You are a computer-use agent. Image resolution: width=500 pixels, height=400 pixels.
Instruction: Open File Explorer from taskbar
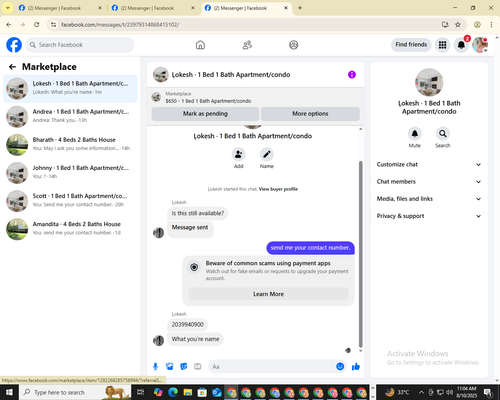pos(188,392)
